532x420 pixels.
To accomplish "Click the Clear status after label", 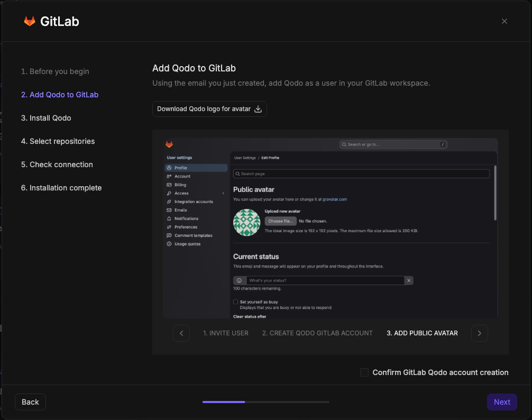I will coord(250,316).
